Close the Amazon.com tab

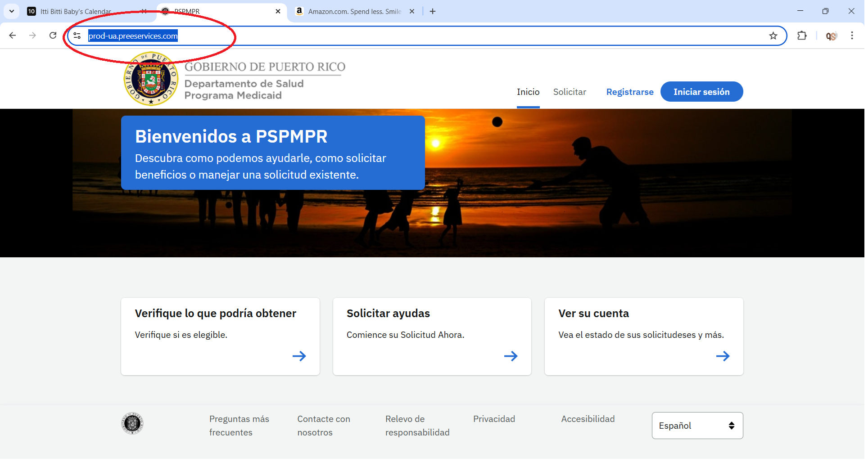pyautogui.click(x=411, y=11)
